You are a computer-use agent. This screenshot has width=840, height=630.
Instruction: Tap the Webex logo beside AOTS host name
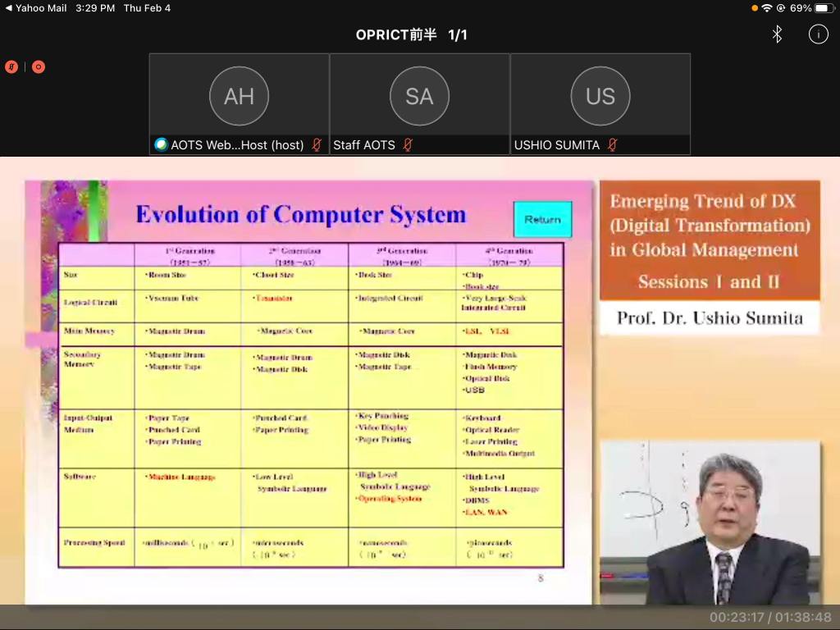[x=161, y=145]
